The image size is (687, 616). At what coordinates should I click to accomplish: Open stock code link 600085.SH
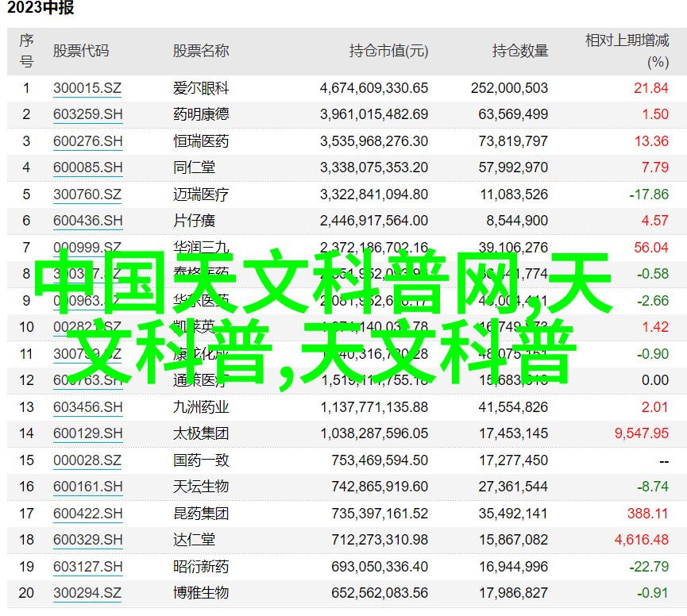point(87,167)
